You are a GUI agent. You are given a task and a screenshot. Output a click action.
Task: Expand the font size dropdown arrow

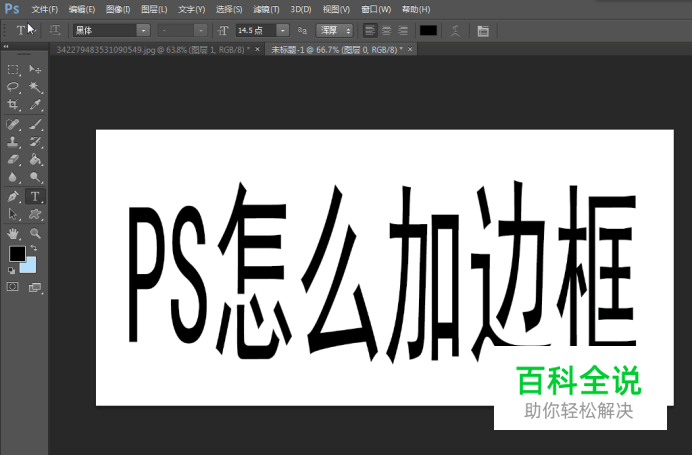tap(283, 30)
